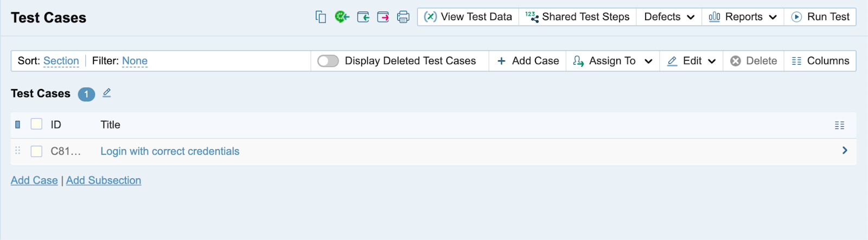
Task: Click the pencil icon beside Test Cases section
Action: click(107, 93)
